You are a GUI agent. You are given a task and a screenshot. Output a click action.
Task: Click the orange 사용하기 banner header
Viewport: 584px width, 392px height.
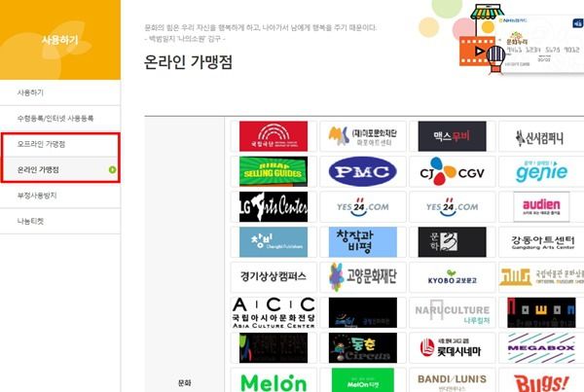pos(60,40)
